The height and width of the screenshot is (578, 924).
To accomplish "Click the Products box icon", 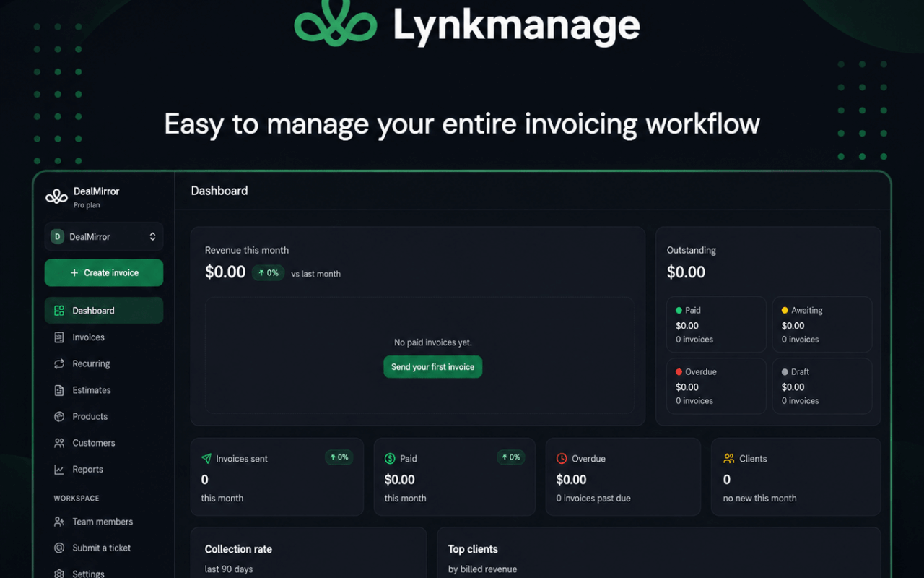I will tap(59, 417).
